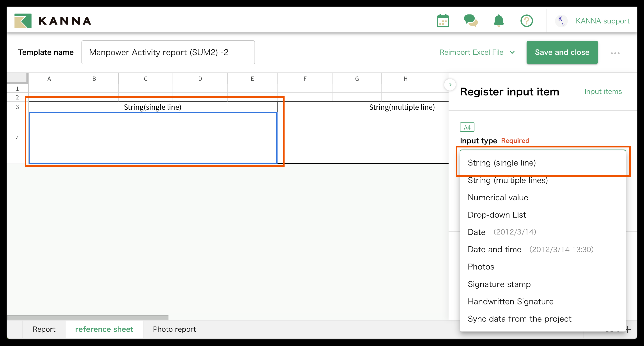The image size is (644, 346).
Task: Choose Handwritten Signature option
Action: point(510,301)
